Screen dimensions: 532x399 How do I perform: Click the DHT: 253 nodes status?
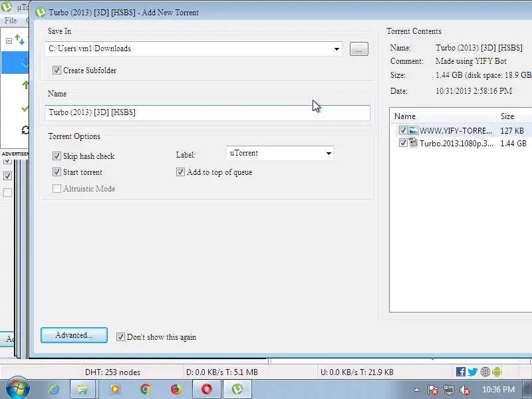pyautogui.click(x=112, y=372)
